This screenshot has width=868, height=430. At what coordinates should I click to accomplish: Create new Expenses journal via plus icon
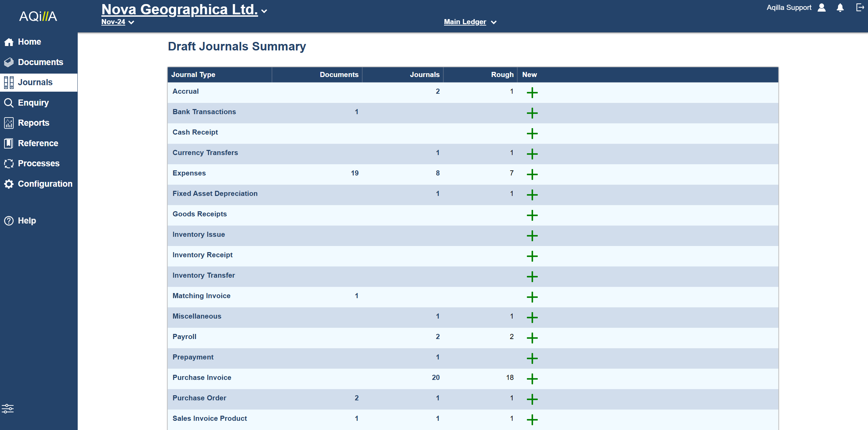pos(532,174)
